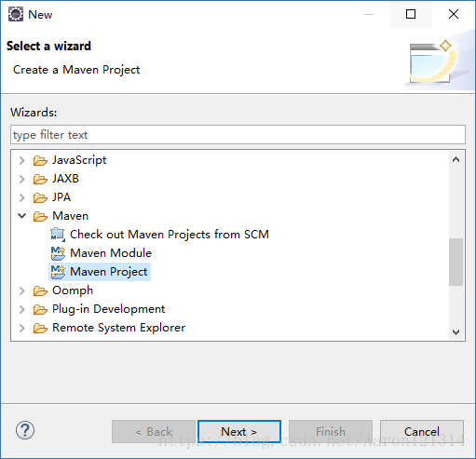Click the disabled Finish button
Image resolution: width=476 pixels, height=459 pixels.
click(x=331, y=431)
